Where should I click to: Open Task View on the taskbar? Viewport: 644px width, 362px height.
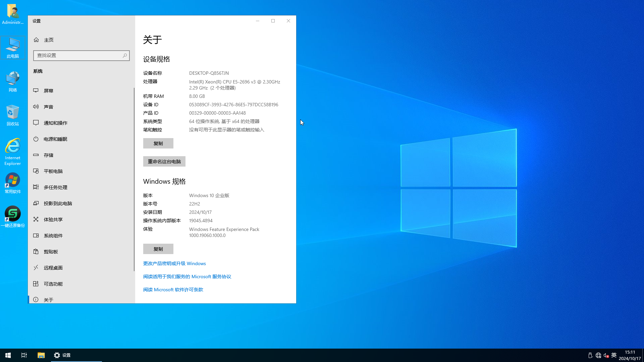[24, 355]
